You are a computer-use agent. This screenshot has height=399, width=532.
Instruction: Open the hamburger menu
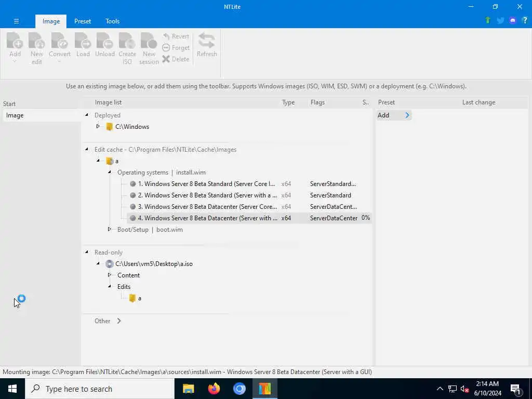tap(16, 21)
